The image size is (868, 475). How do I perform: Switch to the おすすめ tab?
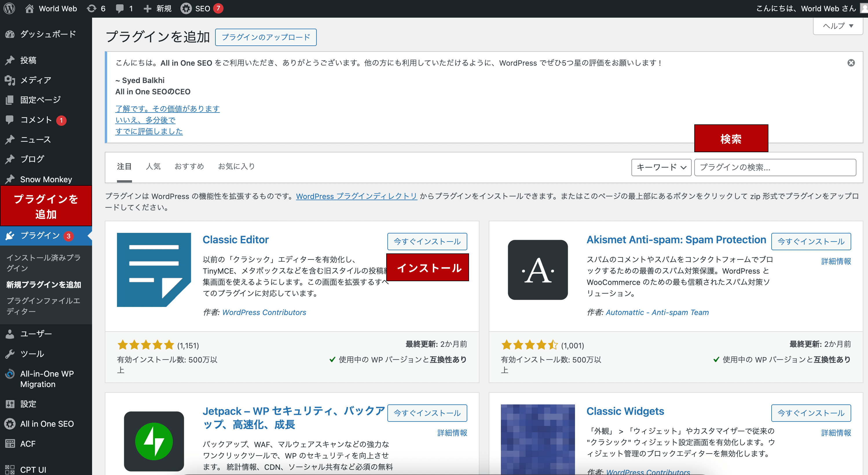[189, 166]
